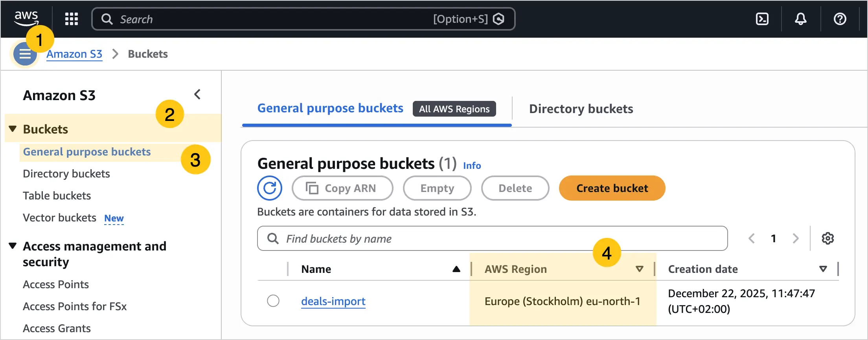Open the Amazon S3 breadcrumb link

(74, 54)
